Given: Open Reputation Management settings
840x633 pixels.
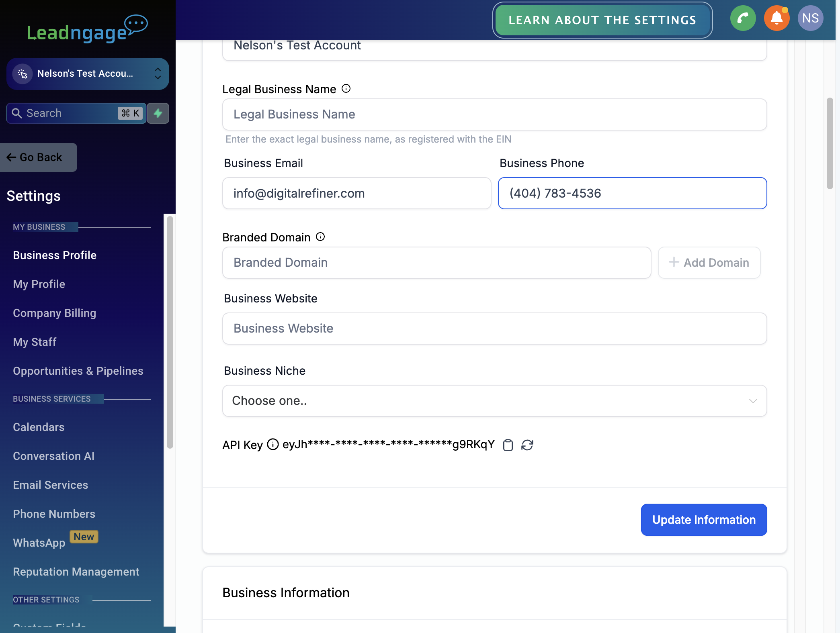Looking at the screenshot, I should (x=76, y=572).
